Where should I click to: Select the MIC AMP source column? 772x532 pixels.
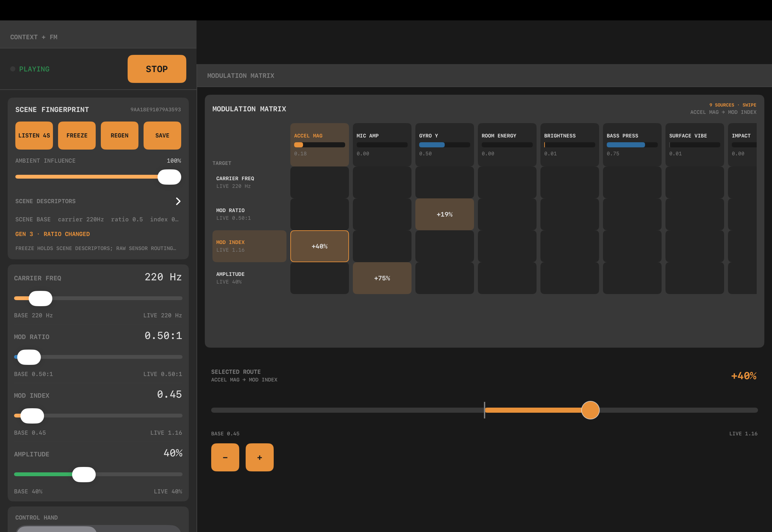[x=382, y=145]
